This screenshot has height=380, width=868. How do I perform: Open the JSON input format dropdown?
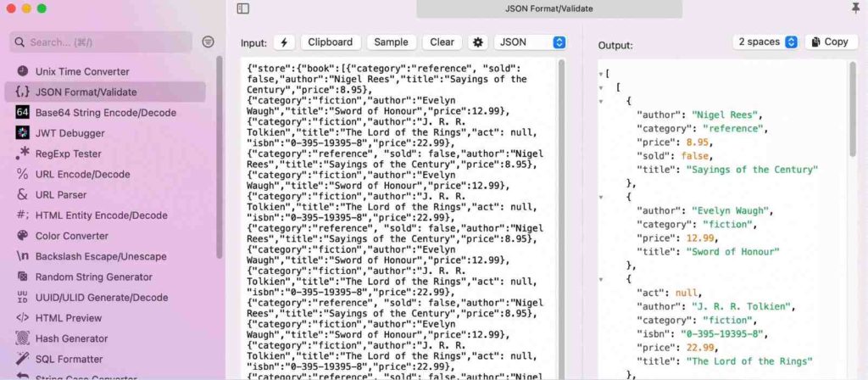[531, 42]
